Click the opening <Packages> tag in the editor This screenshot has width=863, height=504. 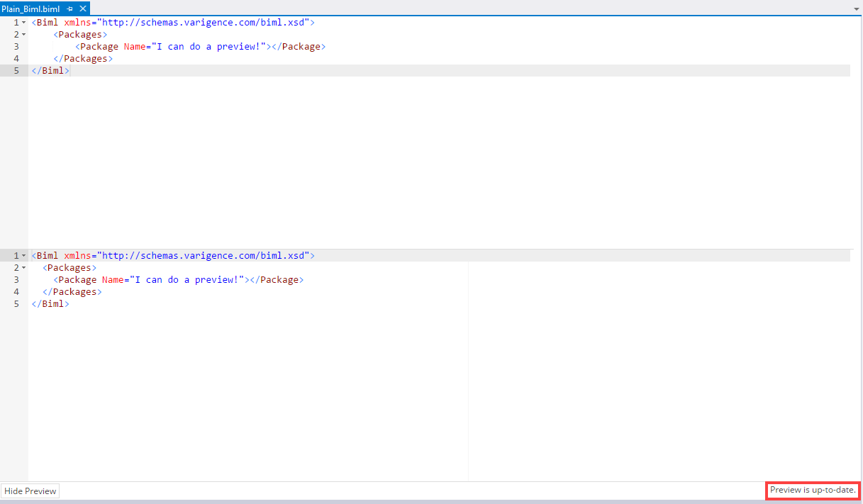click(x=80, y=35)
